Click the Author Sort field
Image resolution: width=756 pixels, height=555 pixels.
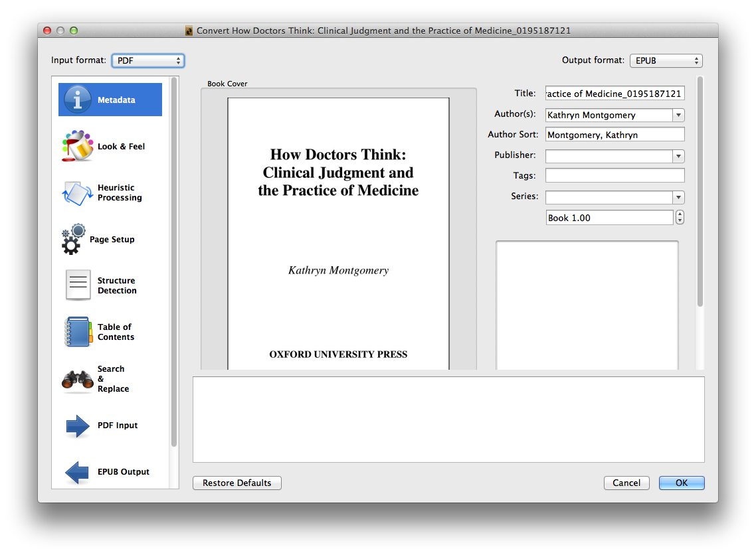pos(614,134)
